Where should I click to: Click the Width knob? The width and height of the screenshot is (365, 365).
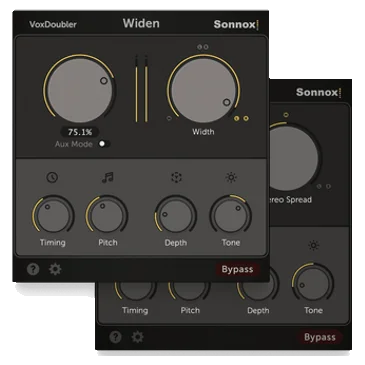(203, 90)
